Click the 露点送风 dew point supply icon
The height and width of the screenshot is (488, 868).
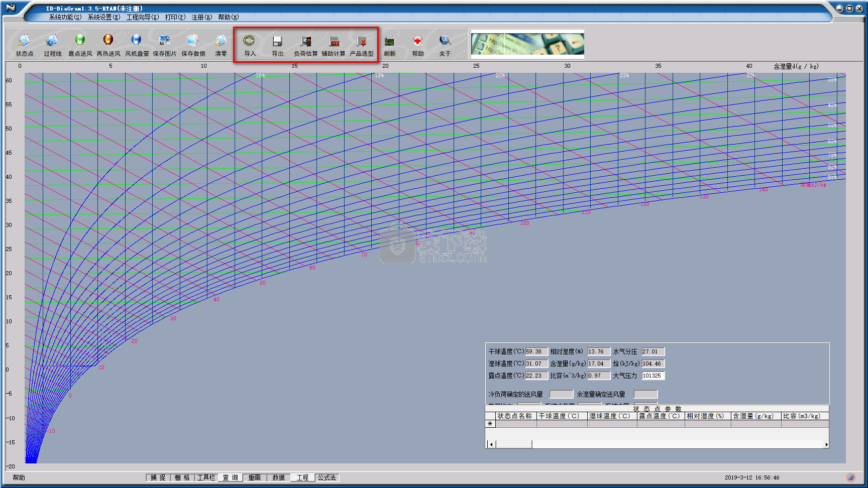(x=80, y=45)
